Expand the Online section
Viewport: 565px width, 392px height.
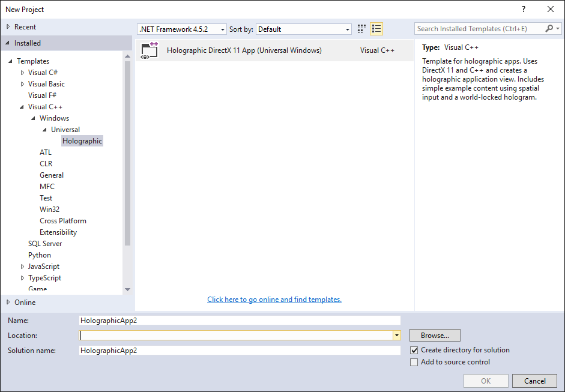tap(8, 303)
